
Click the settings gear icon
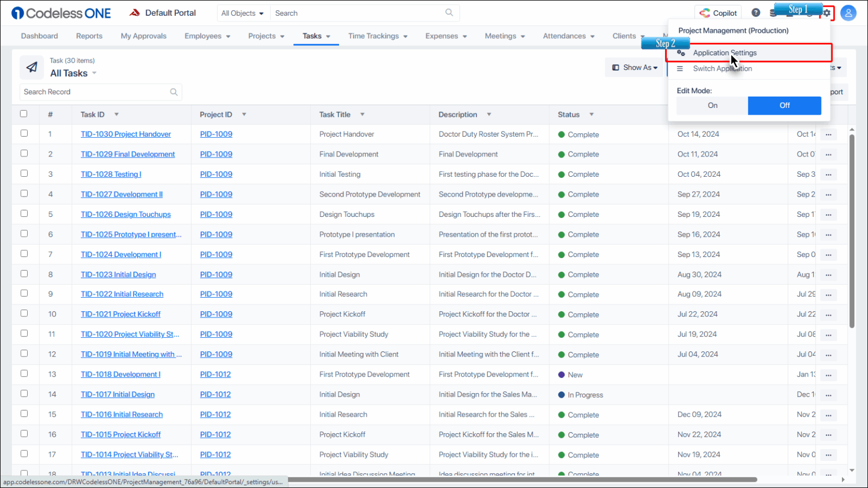827,13
